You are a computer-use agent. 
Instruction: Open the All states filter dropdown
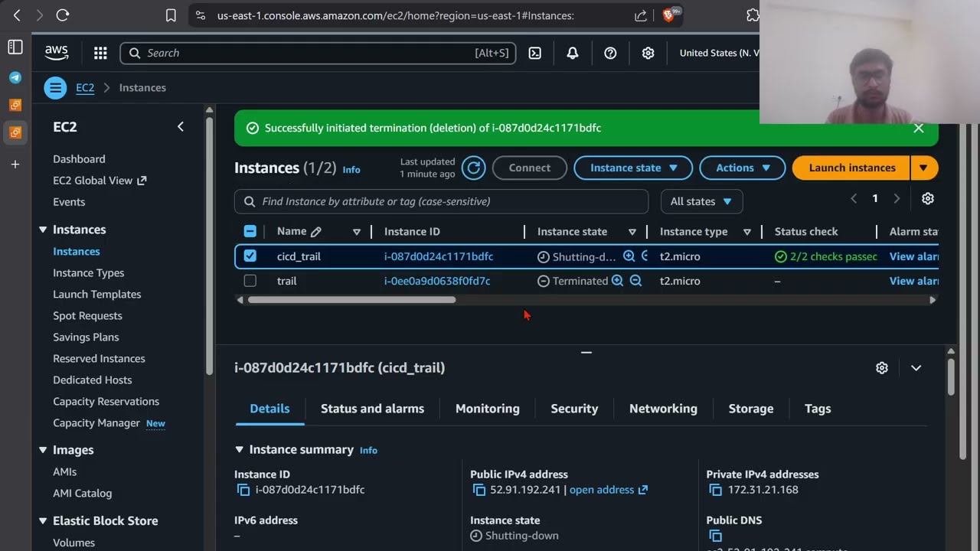click(701, 201)
